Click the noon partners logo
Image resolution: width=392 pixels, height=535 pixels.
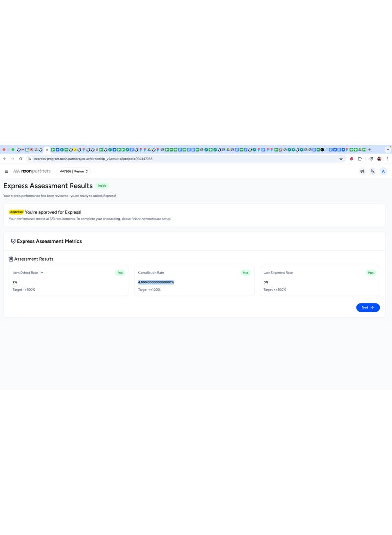click(x=32, y=171)
